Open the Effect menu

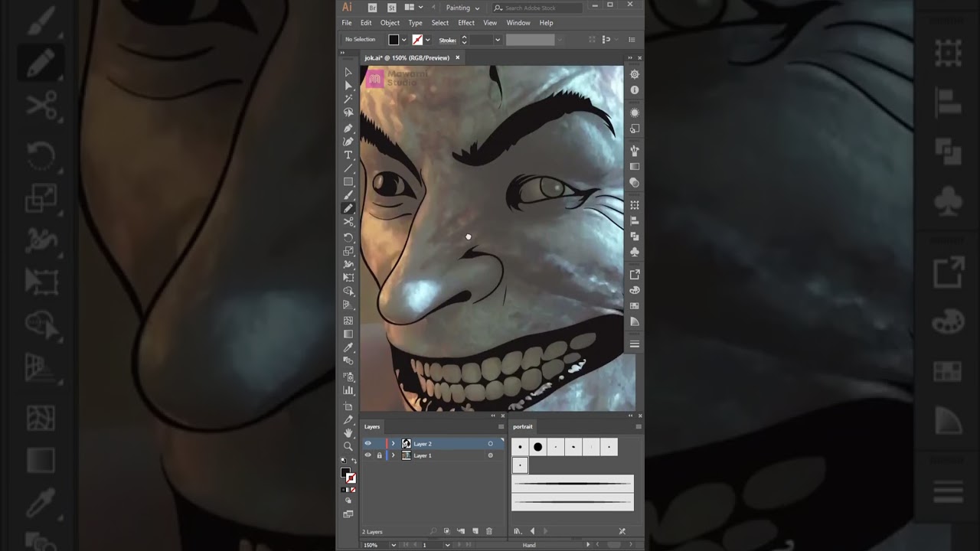(466, 23)
